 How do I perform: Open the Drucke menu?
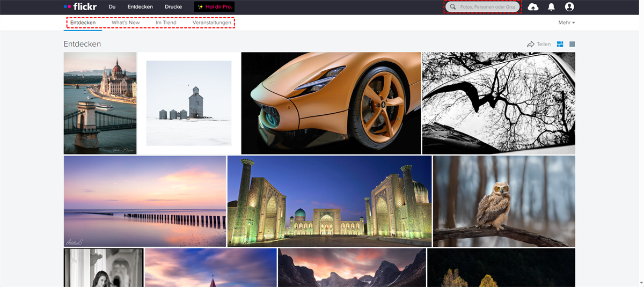(173, 7)
